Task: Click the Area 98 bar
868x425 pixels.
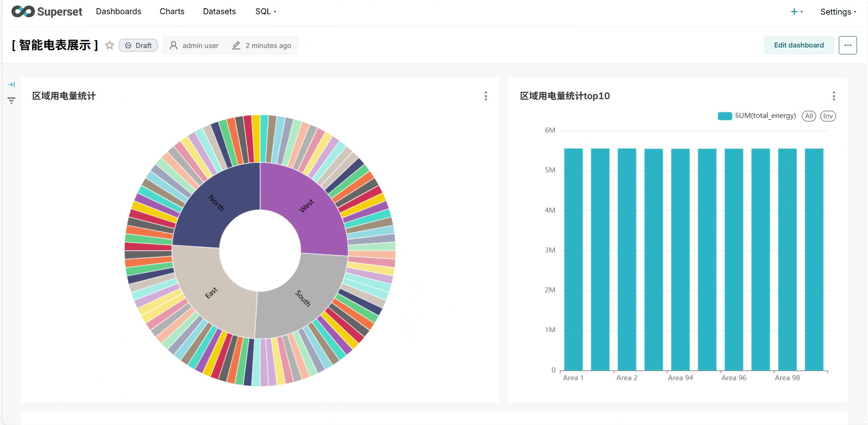Action: [787, 259]
